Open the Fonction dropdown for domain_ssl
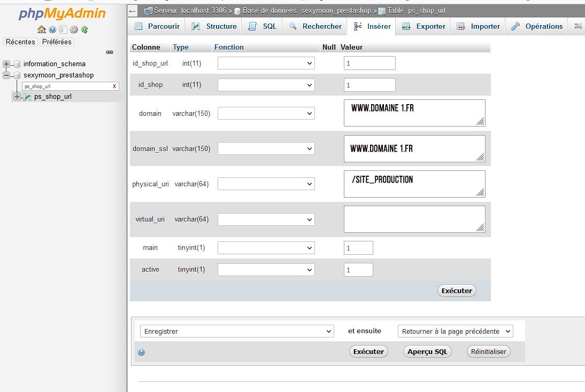The height and width of the screenshot is (392, 585). 266,148
